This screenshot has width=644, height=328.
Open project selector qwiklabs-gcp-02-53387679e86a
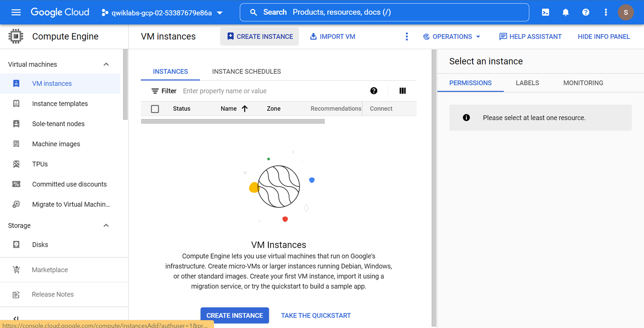[x=162, y=13]
